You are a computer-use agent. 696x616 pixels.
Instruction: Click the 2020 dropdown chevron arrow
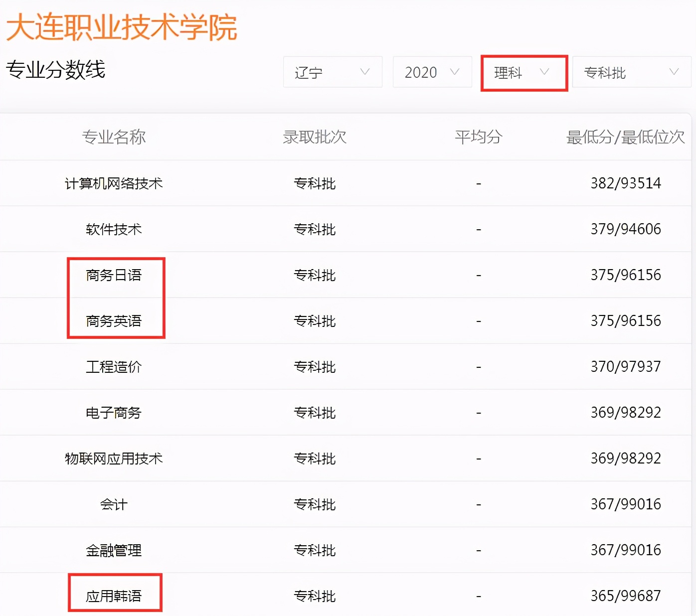coord(454,72)
